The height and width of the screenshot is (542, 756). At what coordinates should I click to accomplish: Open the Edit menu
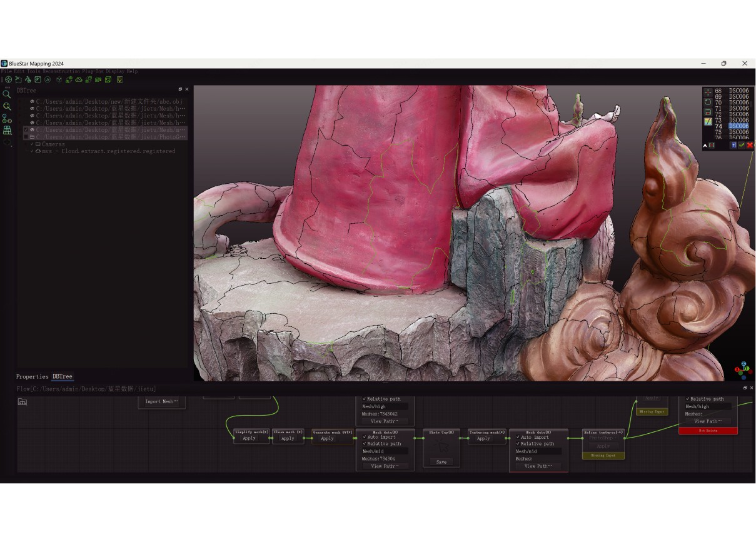(19, 71)
